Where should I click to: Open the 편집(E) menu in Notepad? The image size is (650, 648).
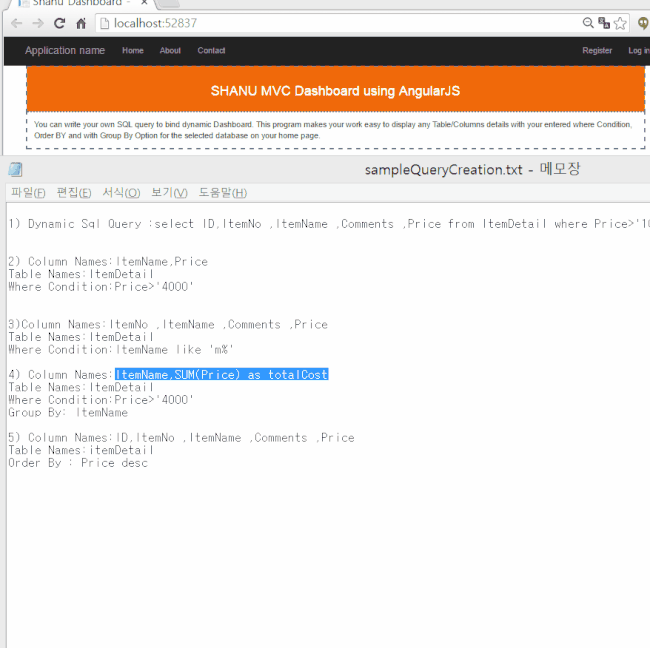pos(74,193)
